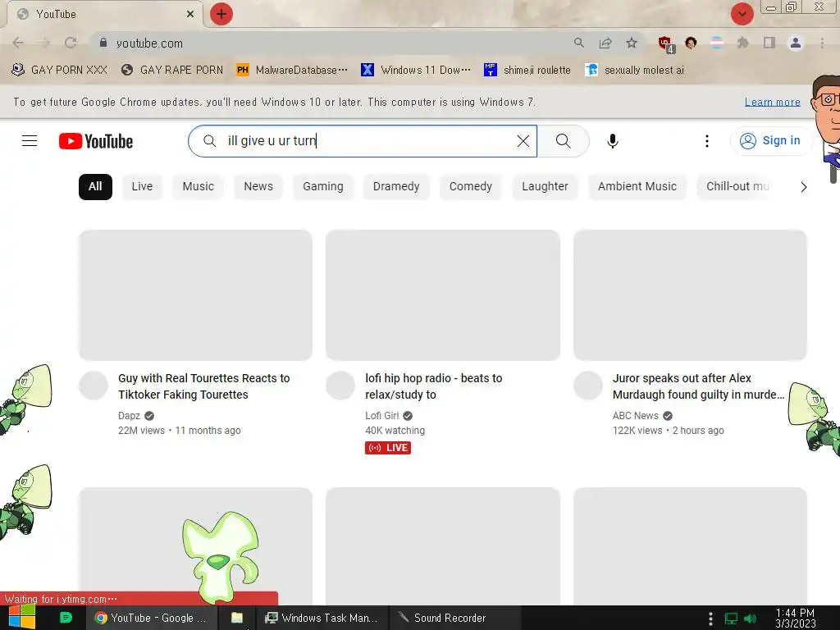Open MalwareDatabase bookmark
Viewport: 840px width, 630px height.
pos(293,70)
